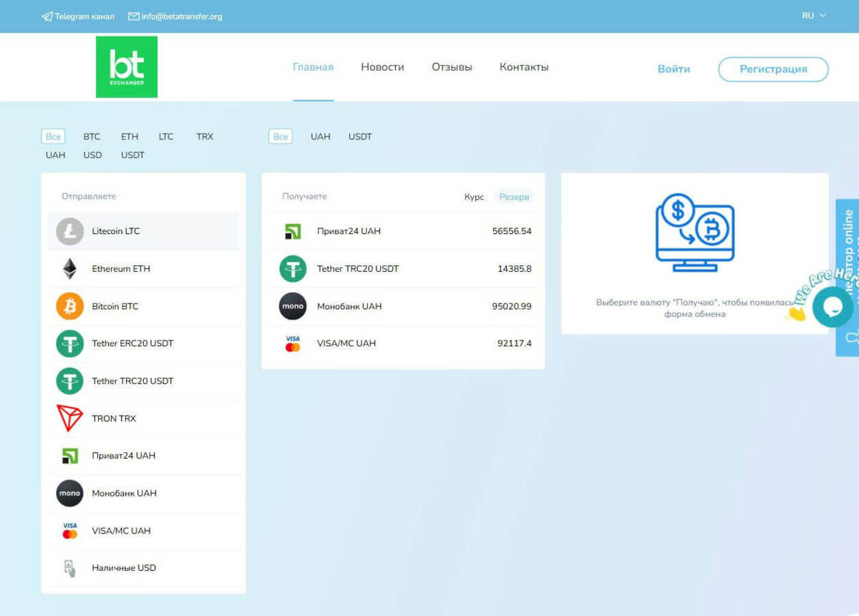Click the BT Exchanger logo
This screenshot has height=616, width=859.
[127, 67]
